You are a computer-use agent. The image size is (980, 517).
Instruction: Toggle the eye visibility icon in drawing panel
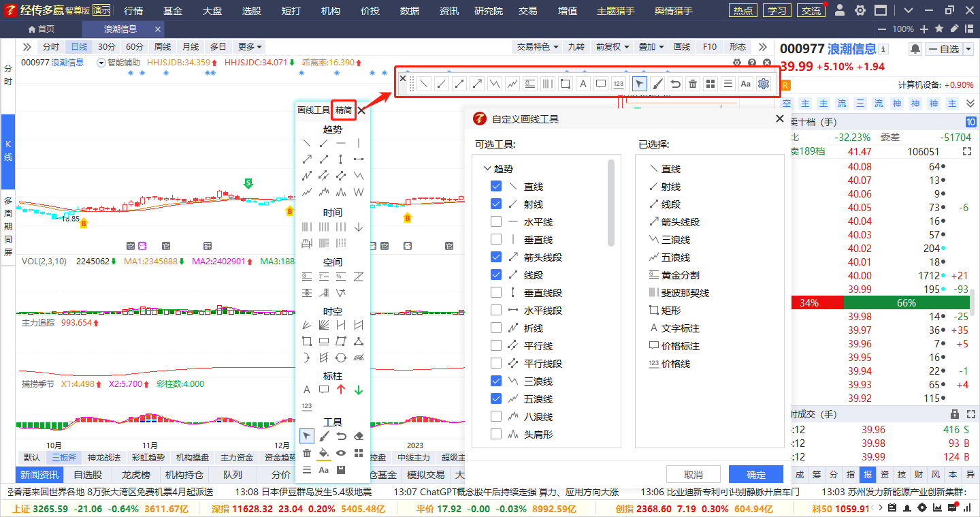(342, 453)
